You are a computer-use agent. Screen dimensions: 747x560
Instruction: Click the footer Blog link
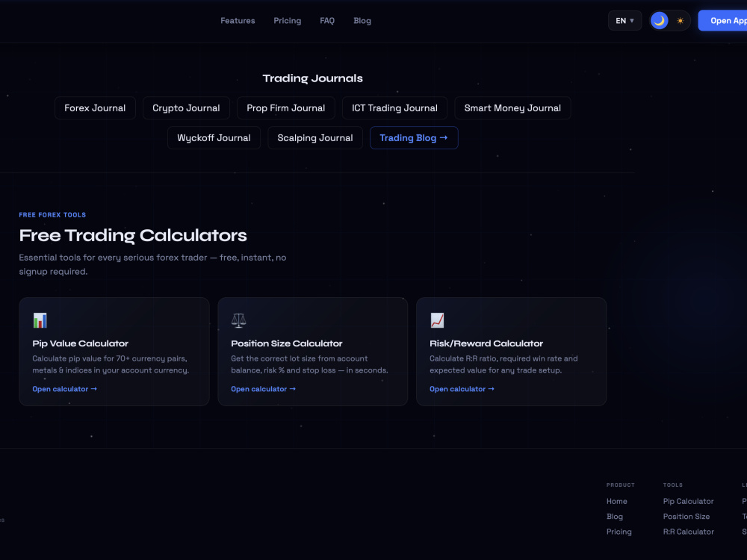[x=615, y=517]
